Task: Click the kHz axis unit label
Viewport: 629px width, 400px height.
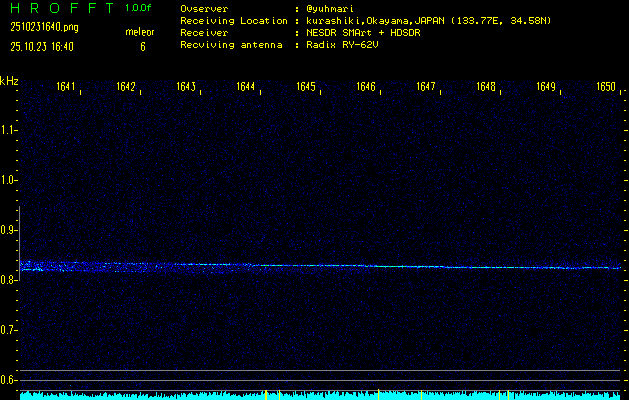Action: [9, 81]
